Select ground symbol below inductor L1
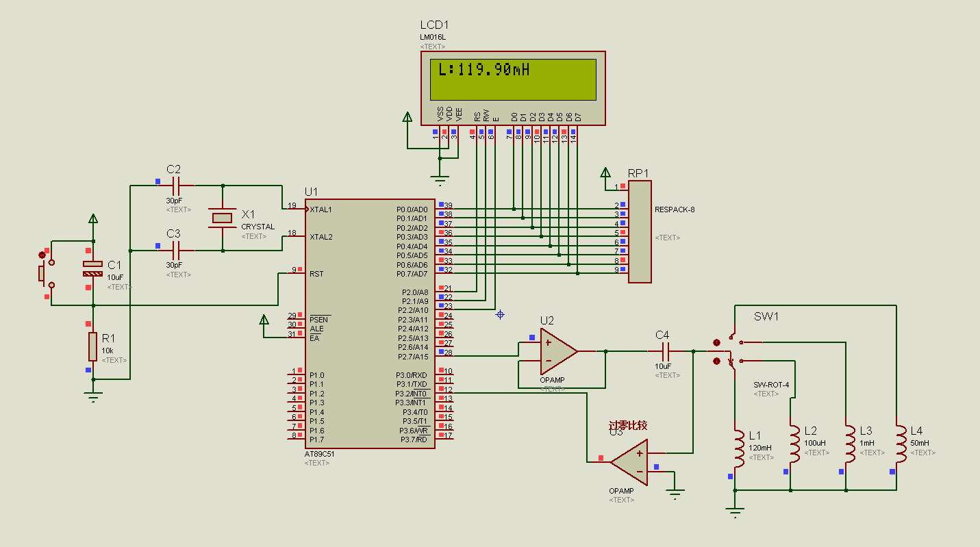The width and height of the screenshot is (980, 547). [x=736, y=513]
